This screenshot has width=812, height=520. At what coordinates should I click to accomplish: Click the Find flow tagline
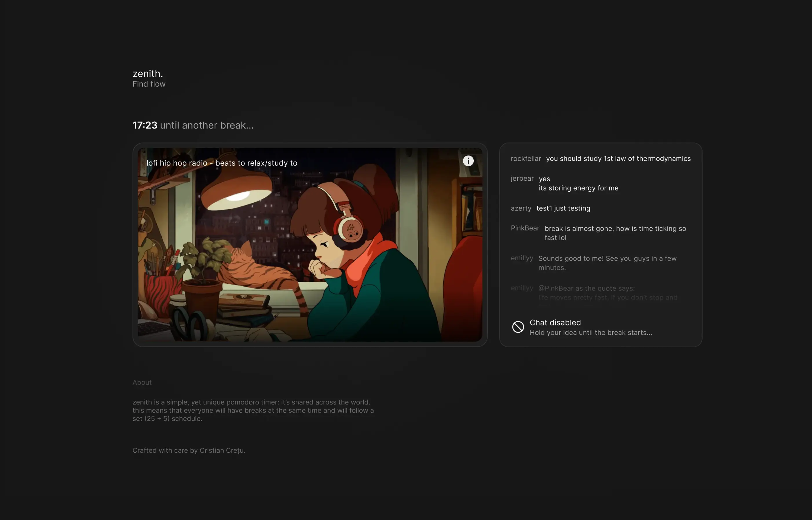[149, 84]
